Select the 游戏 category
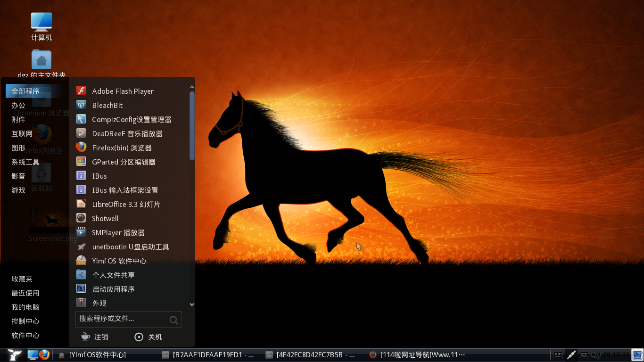This screenshot has width=644, height=362. tap(18, 190)
